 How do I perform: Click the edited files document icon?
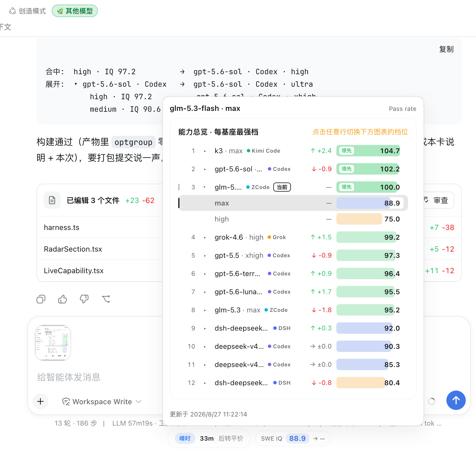(x=52, y=200)
